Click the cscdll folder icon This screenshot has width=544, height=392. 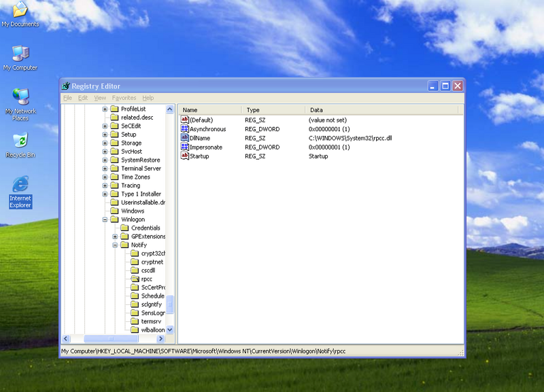pyautogui.click(x=135, y=270)
